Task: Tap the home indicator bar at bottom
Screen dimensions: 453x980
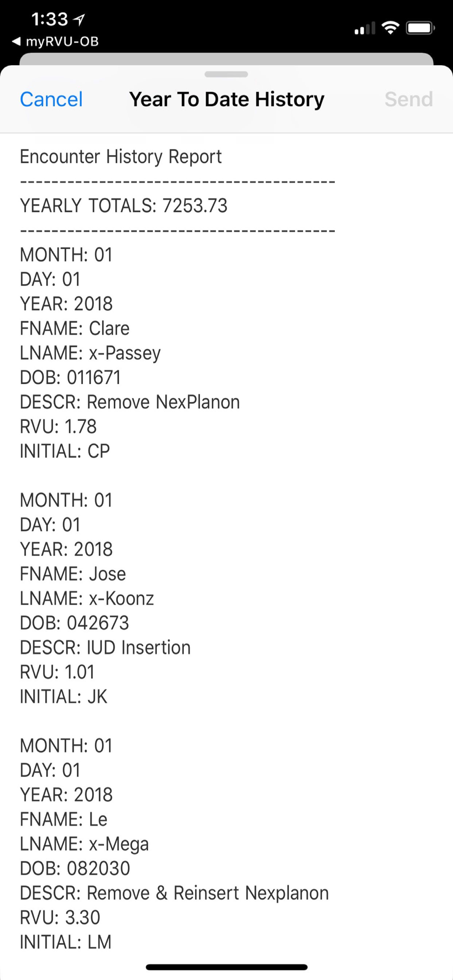Action: 226,967
